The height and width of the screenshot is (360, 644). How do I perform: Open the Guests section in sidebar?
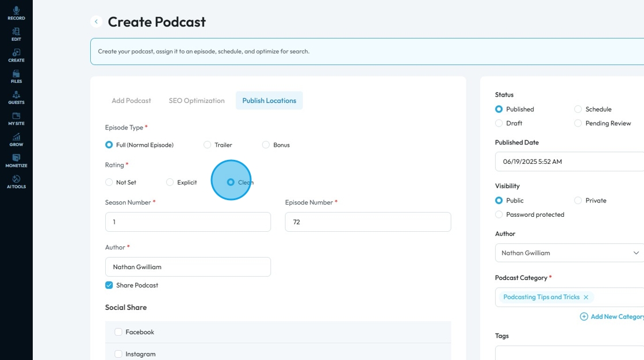pos(16,98)
